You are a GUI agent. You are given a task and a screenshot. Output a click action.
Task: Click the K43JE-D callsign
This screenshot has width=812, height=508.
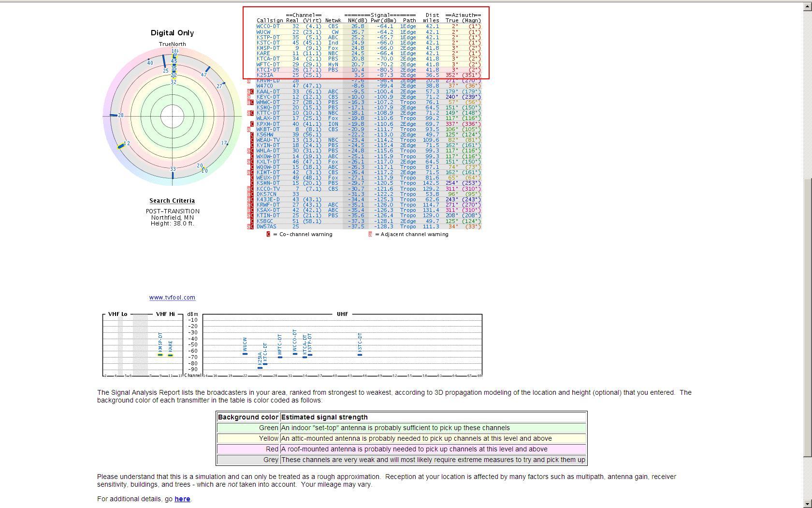pos(268,199)
